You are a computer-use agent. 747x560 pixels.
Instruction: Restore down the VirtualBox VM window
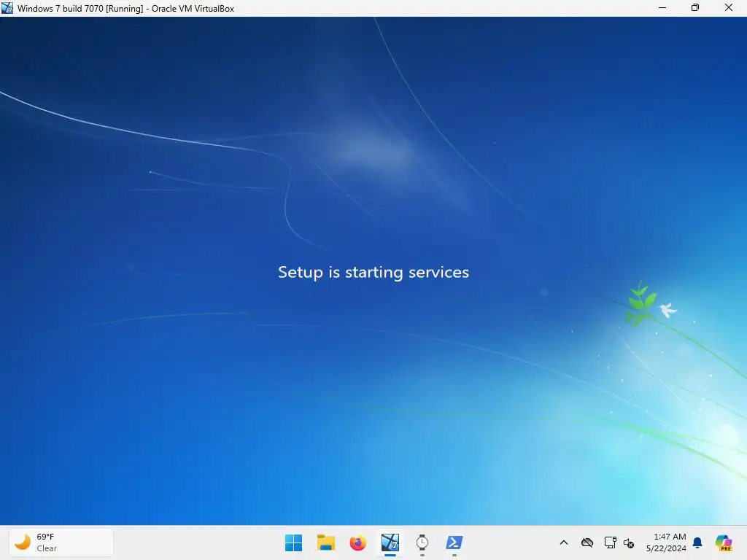pos(695,8)
